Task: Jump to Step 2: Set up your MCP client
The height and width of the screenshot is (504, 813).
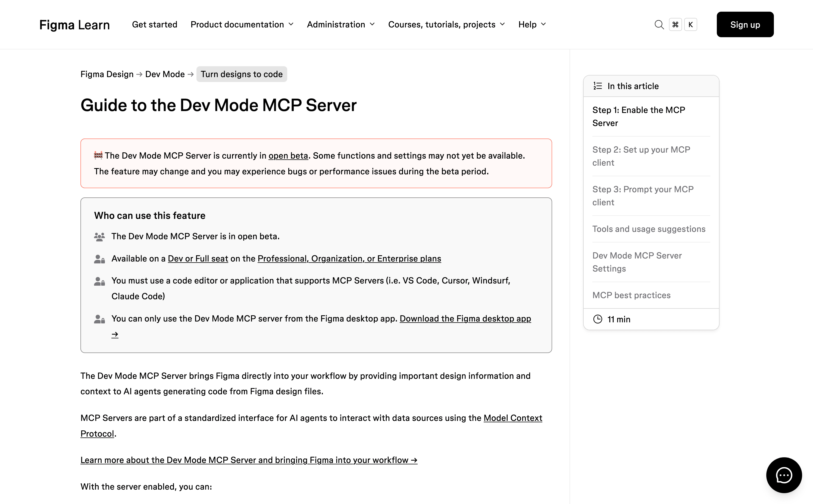Action: click(x=641, y=156)
